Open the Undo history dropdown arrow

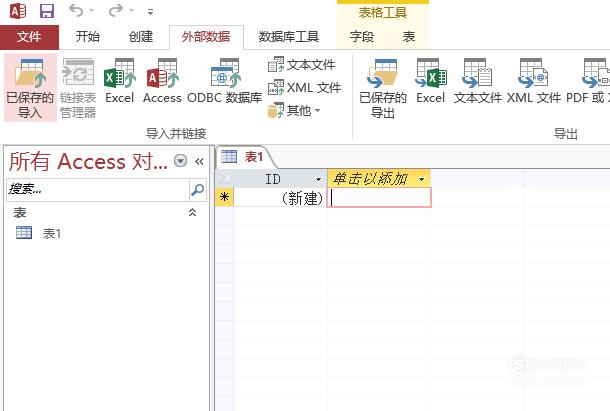[x=92, y=11]
